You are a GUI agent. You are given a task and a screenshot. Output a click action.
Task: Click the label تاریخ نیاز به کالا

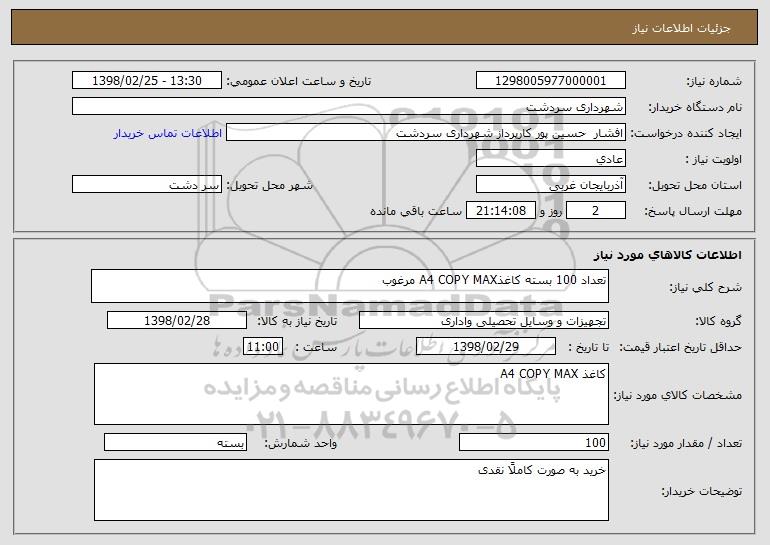click(297, 321)
